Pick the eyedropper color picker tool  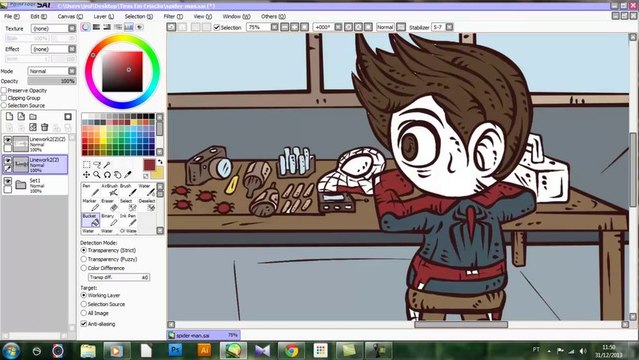tap(128, 175)
